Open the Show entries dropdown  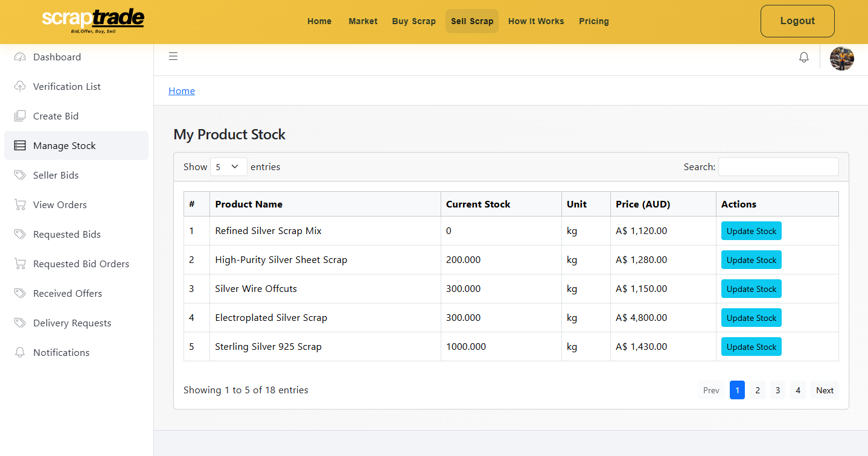(x=228, y=166)
